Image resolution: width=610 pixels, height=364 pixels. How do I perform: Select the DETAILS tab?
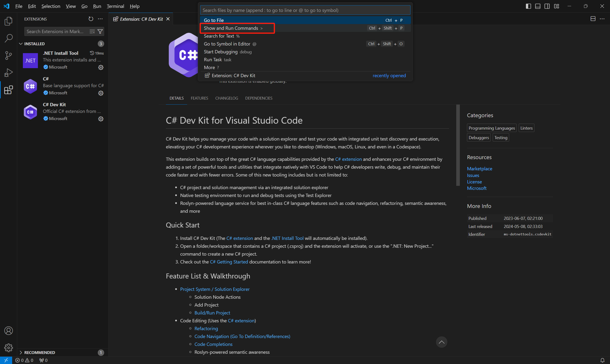click(177, 98)
